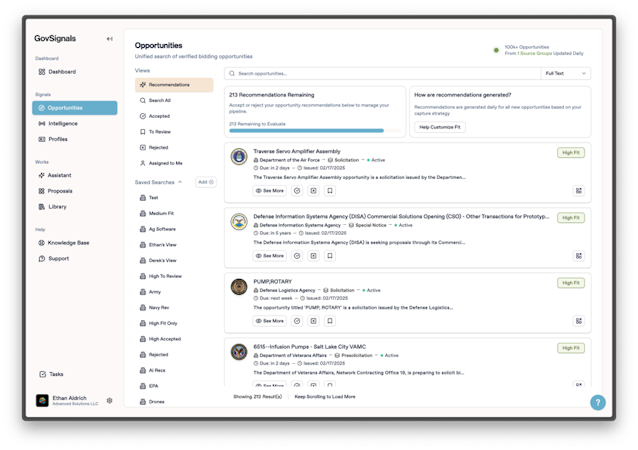Bookmark DISA opportunity for review

click(330, 256)
